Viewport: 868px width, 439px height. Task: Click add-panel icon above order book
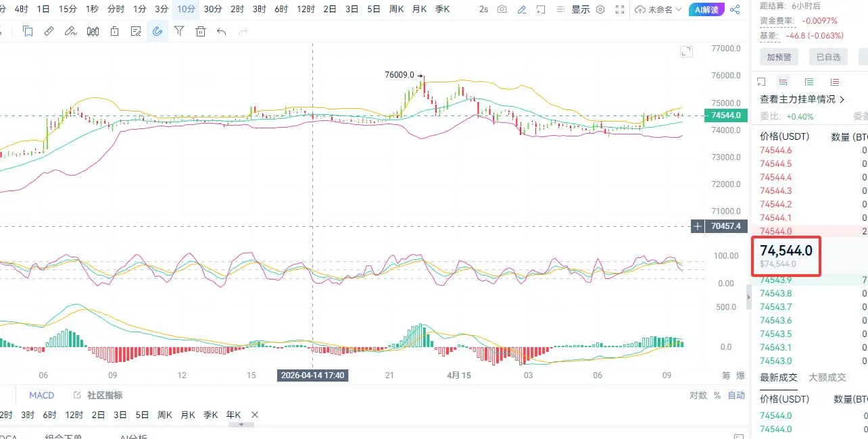pyautogui.click(x=762, y=82)
